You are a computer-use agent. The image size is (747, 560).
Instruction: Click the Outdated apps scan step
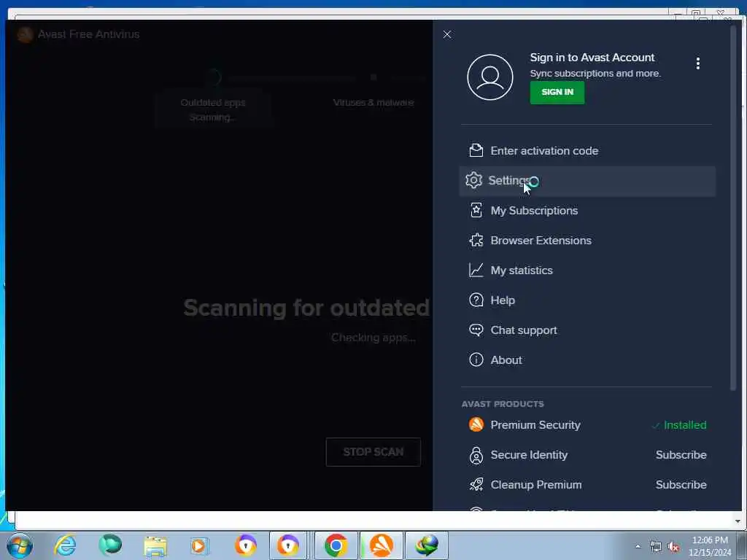tap(212, 109)
